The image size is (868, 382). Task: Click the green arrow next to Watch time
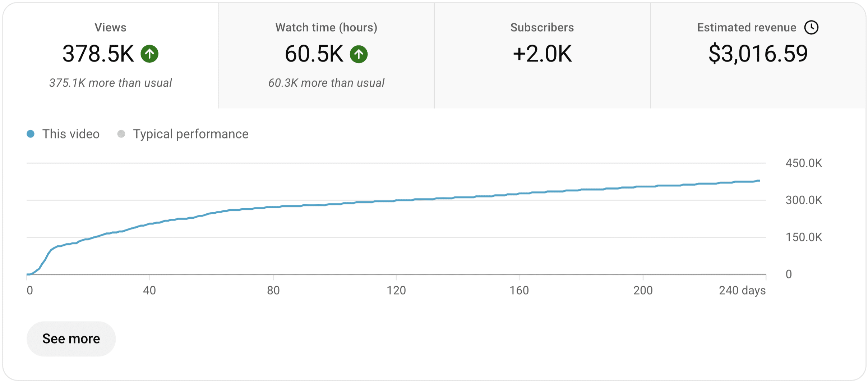coord(359,54)
